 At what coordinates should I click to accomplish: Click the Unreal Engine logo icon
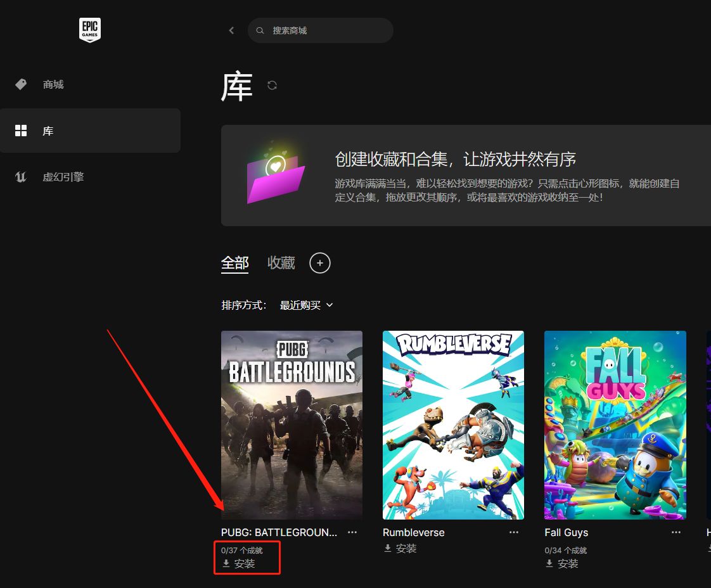click(x=21, y=177)
